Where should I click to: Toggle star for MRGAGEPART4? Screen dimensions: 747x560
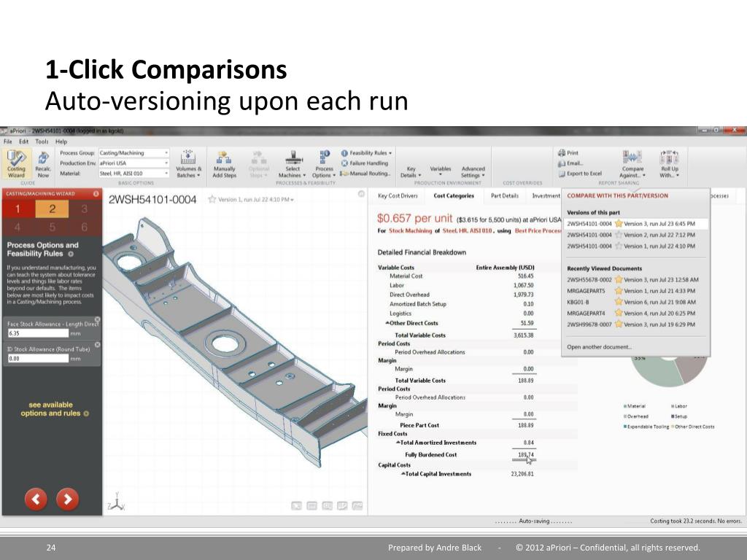pos(619,314)
